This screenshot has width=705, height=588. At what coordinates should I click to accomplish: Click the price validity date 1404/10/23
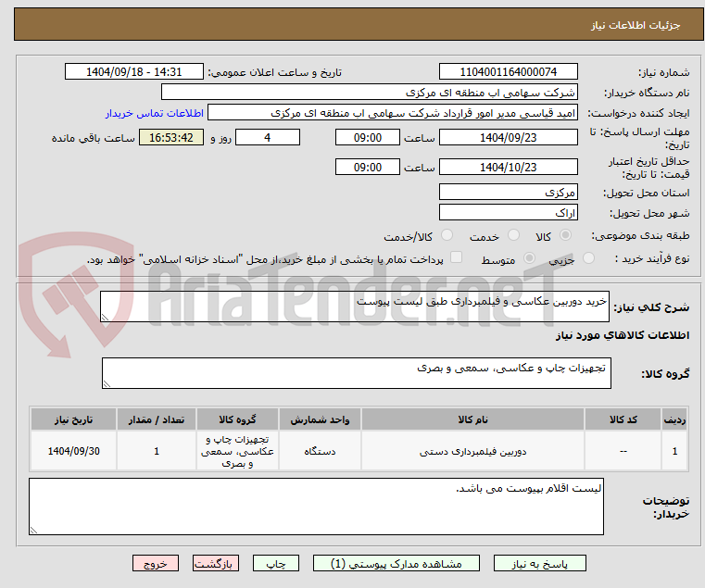tap(508, 168)
